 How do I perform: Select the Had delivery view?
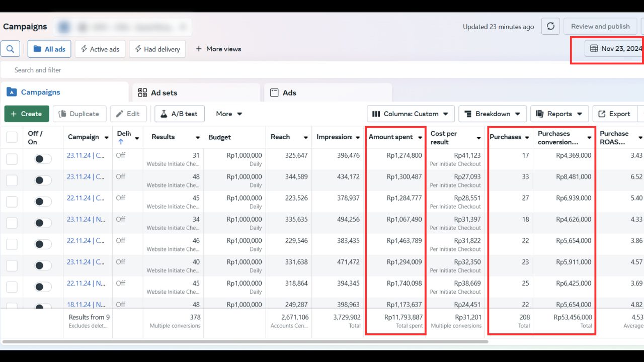[157, 49]
